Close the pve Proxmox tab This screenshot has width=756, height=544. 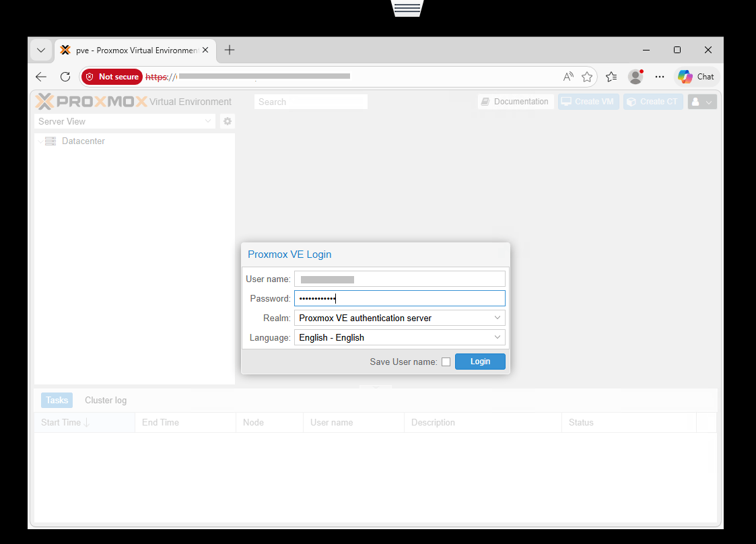point(205,50)
